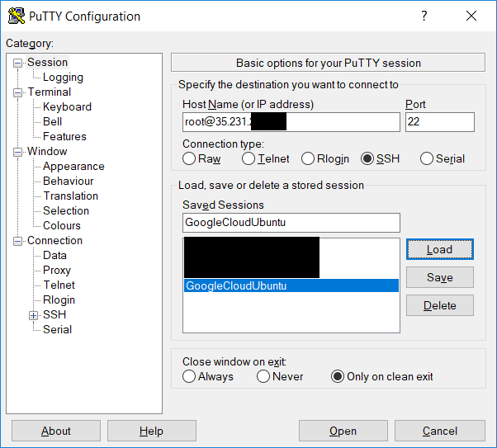This screenshot has height=448, width=497.
Task: Click the Help button
Action: [x=152, y=431]
